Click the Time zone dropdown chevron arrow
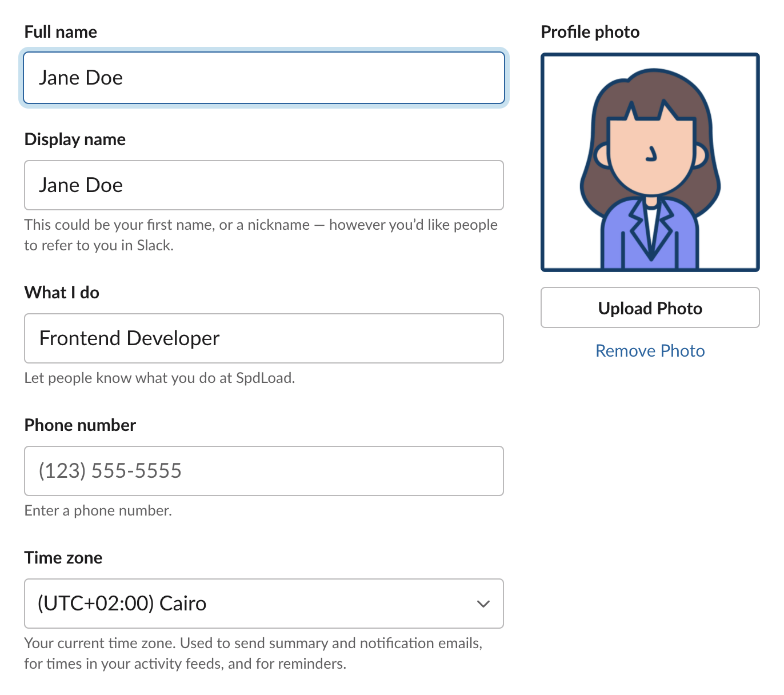The image size is (784, 695). click(x=483, y=604)
